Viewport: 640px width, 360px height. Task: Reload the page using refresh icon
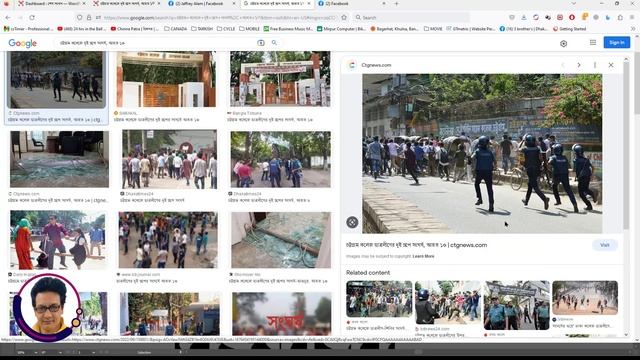click(x=32, y=18)
